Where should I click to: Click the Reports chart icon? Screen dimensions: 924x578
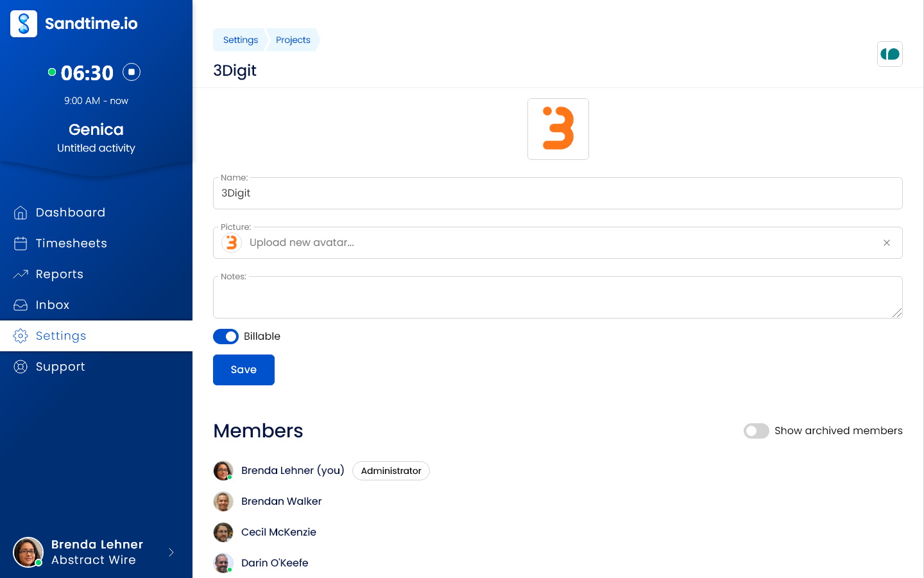21,274
